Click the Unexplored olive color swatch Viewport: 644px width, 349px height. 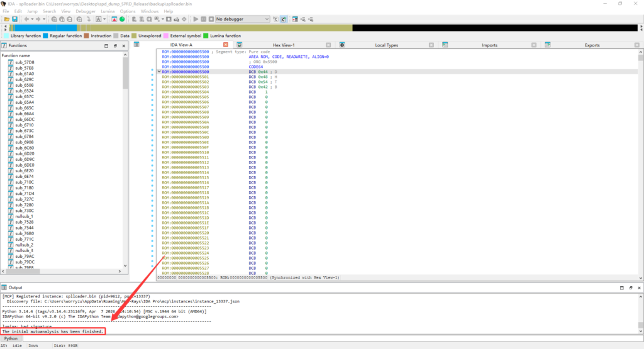click(134, 36)
